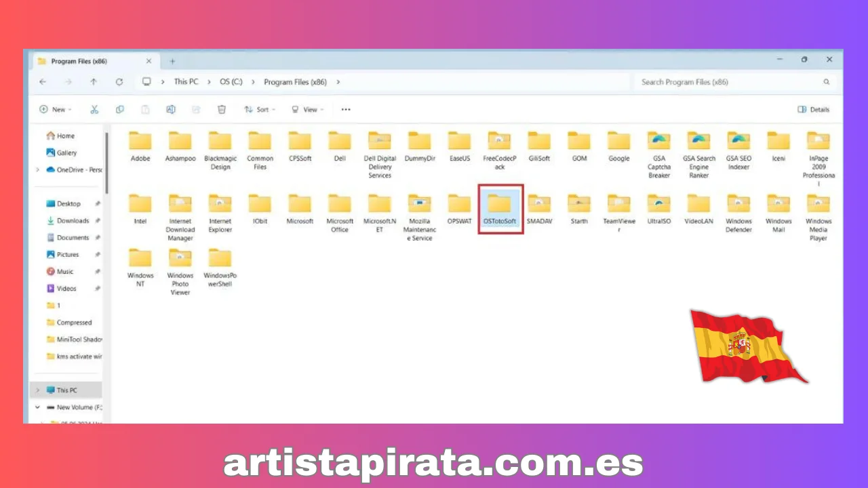868x488 pixels.
Task: Open the EaseUS folder
Action: [460, 146]
